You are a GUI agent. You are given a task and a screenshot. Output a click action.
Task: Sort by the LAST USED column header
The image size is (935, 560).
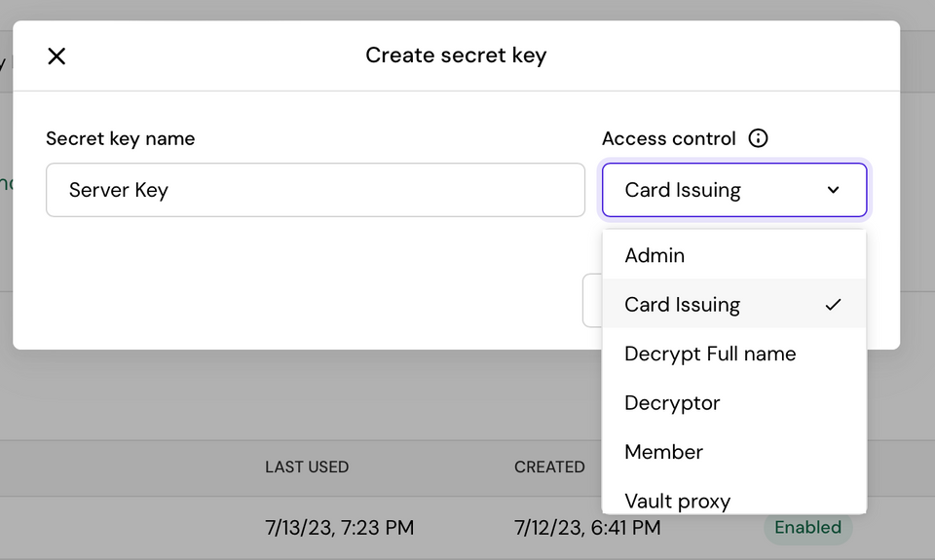click(x=307, y=467)
